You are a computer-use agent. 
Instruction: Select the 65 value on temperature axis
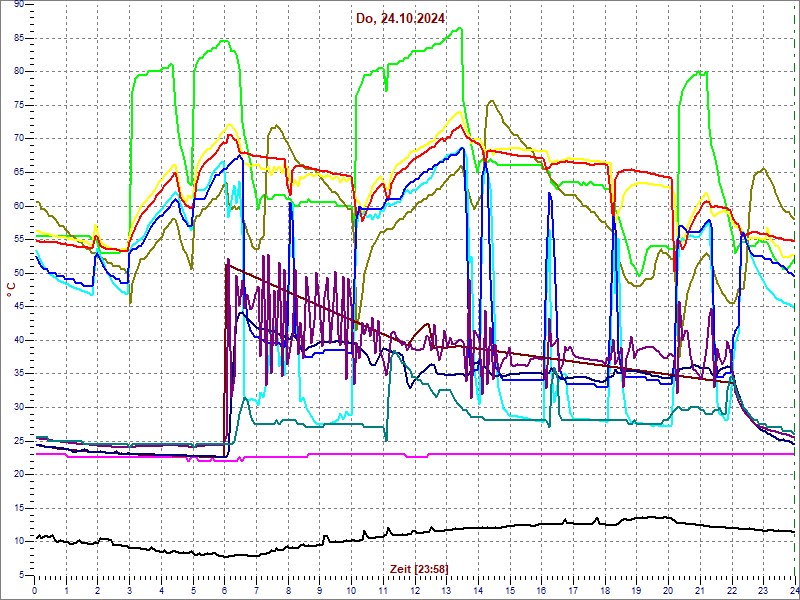[18, 172]
